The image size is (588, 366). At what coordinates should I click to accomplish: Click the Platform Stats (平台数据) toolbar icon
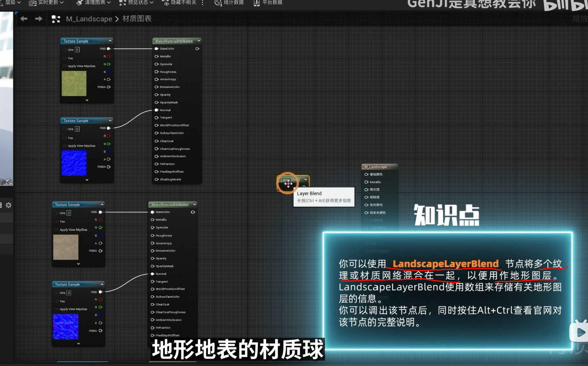click(257, 3)
